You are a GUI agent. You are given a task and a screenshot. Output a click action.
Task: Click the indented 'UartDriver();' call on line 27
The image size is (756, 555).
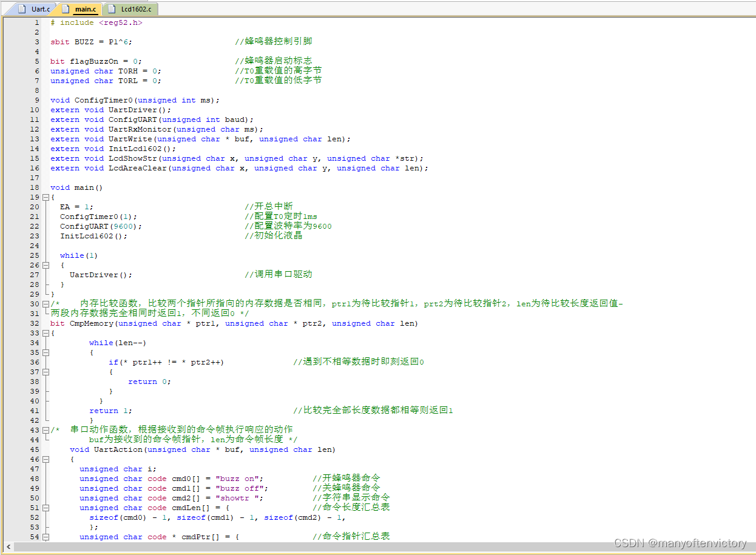[101, 275]
